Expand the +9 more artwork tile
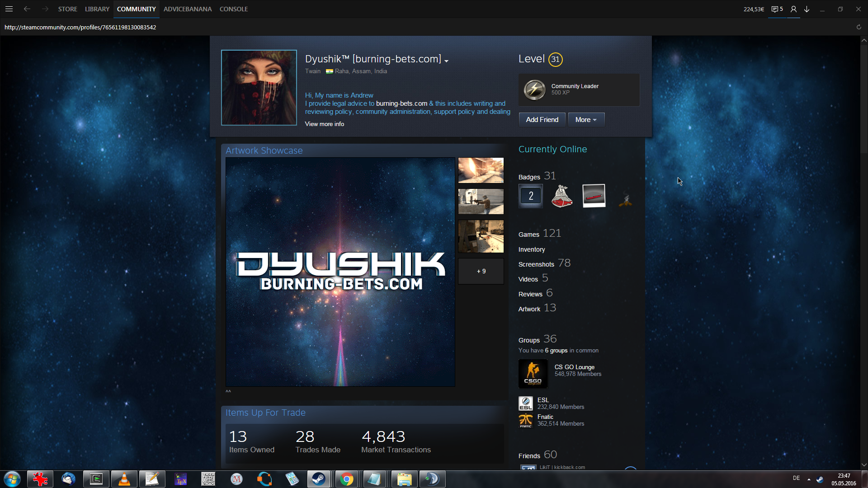Screen dimensions: 868x488 (481, 271)
